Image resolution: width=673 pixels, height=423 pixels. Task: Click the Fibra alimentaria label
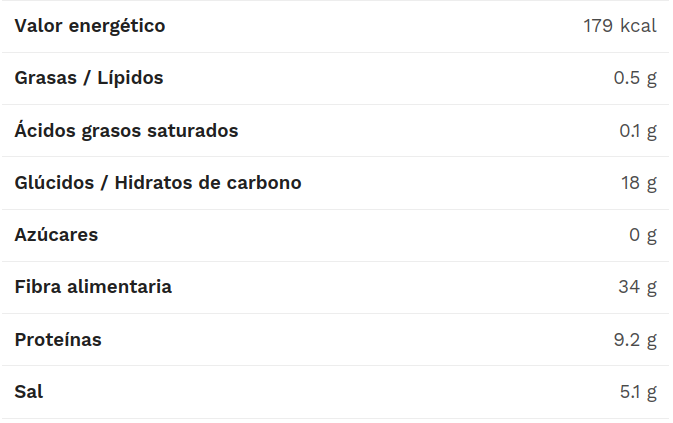click(x=93, y=287)
